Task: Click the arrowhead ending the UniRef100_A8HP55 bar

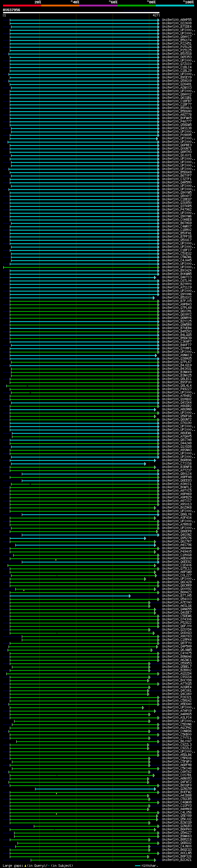Action: [x=159, y=20]
